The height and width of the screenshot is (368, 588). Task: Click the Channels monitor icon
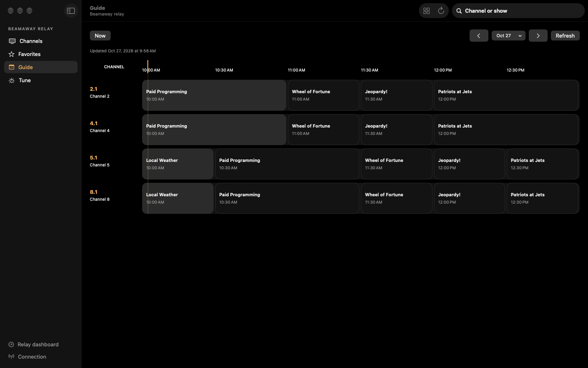(x=12, y=41)
